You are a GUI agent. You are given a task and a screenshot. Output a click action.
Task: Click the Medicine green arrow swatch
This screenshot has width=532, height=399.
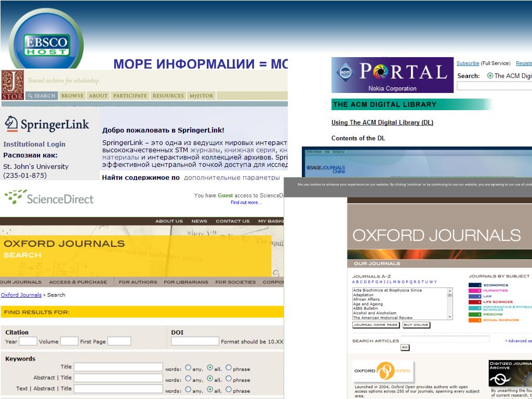tap(475, 314)
